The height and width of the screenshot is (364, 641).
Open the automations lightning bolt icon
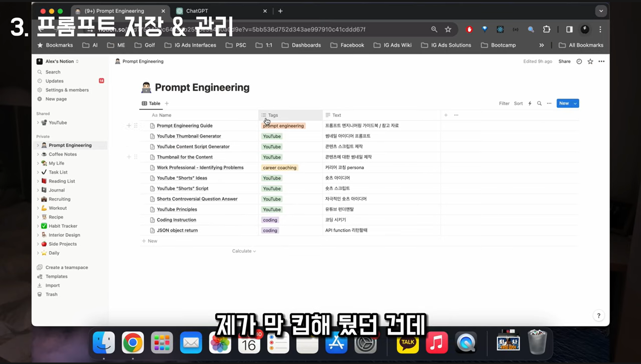tap(530, 103)
